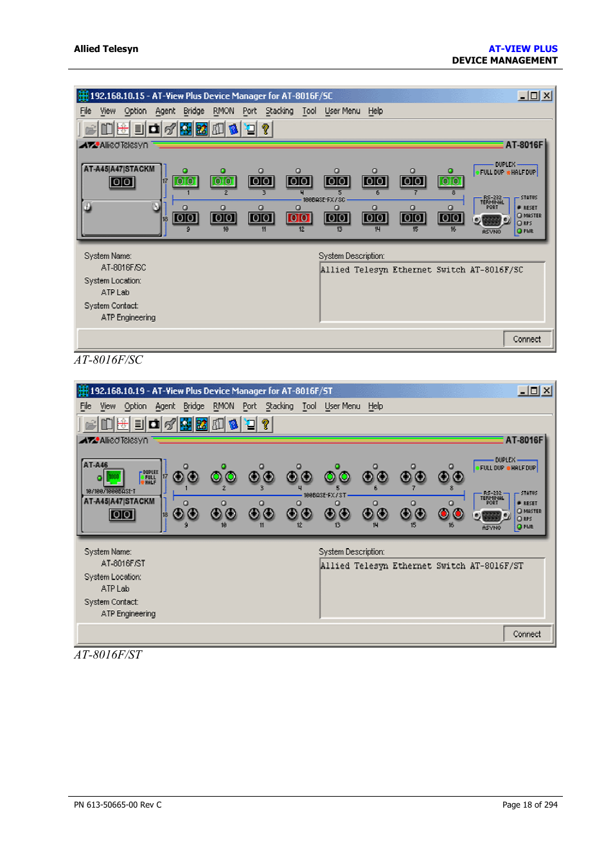The image size is (613, 868).
Task: Click the yellow question mark help icon in the AT-8016F/SC window
Action: [265, 129]
